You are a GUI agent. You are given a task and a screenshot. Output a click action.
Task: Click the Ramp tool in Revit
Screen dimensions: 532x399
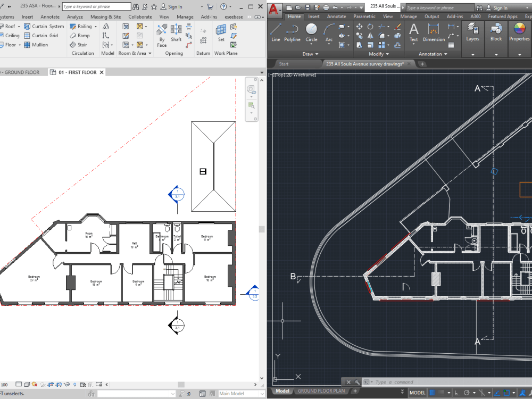tap(80, 35)
